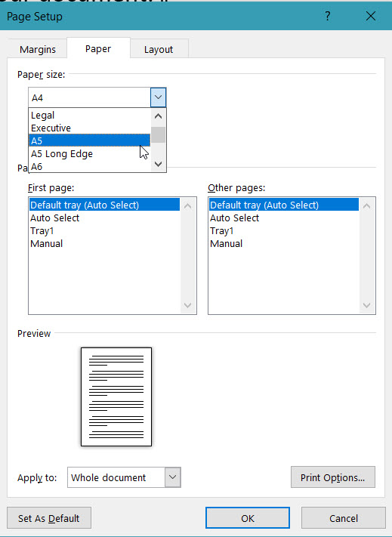Expand the Apply to dropdown
Viewport: 392px width, 537px height.
[x=172, y=477]
